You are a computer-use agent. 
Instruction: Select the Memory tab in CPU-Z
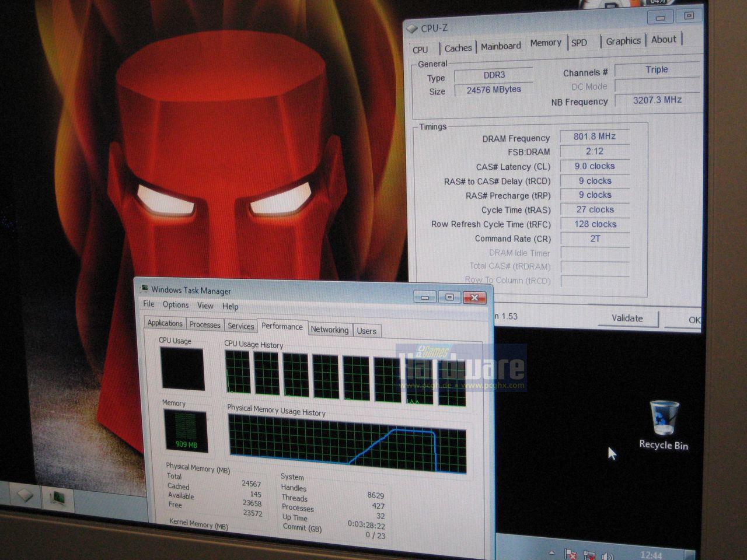[x=545, y=43]
